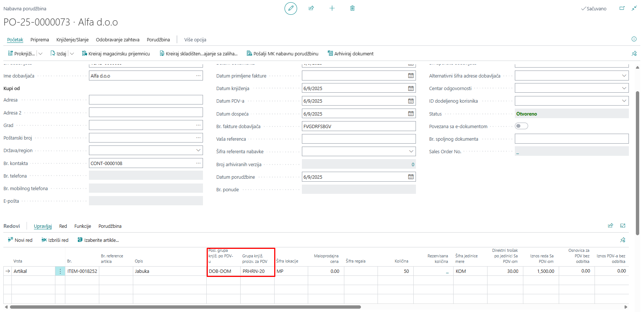Toggle Povezana sa e-dokumentom switch
Viewport: 644px width, 312px height.
(x=521, y=126)
